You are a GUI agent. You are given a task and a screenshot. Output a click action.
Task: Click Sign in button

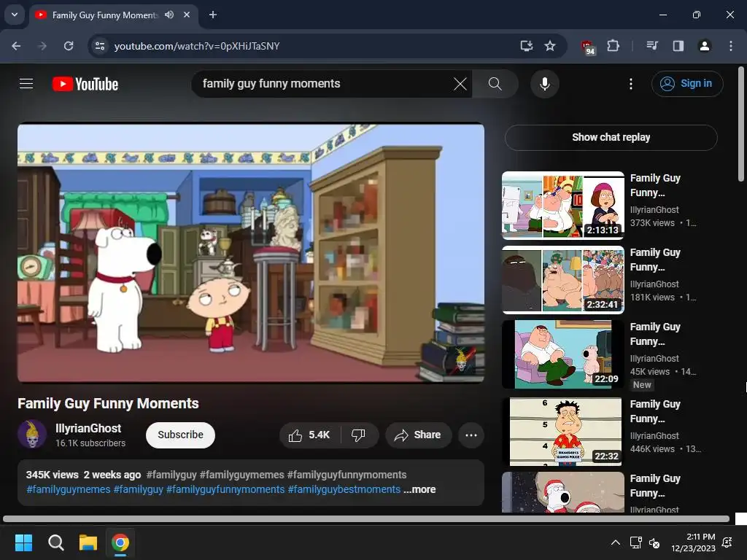pyautogui.click(x=687, y=84)
